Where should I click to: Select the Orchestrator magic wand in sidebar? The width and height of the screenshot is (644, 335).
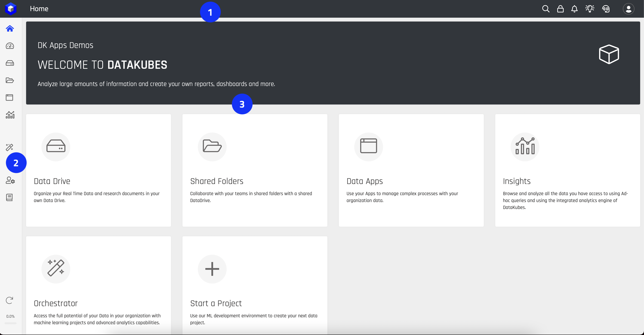click(10, 147)
